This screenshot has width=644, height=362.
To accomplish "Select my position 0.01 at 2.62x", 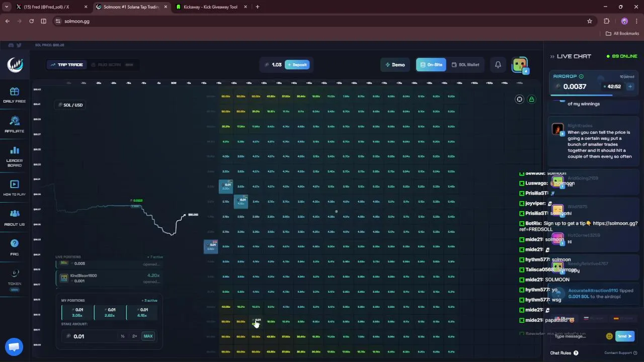I will (x=110, y=313).
